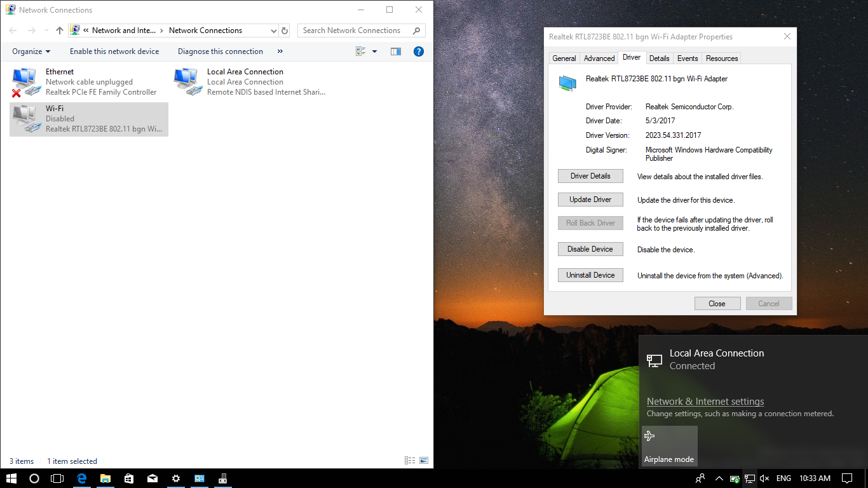The image size is (868, 488).
Task: Switch to details view at bottom right
Action: point(410,461)
